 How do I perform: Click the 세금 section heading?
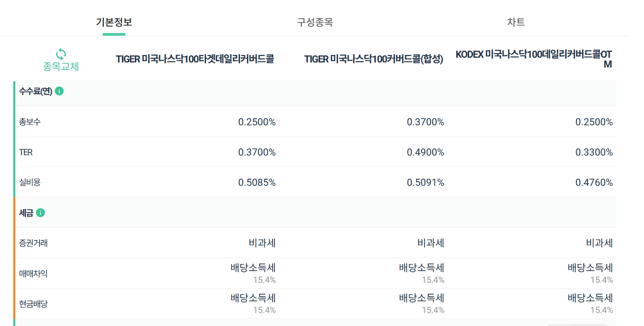click(x=26, y=212)
